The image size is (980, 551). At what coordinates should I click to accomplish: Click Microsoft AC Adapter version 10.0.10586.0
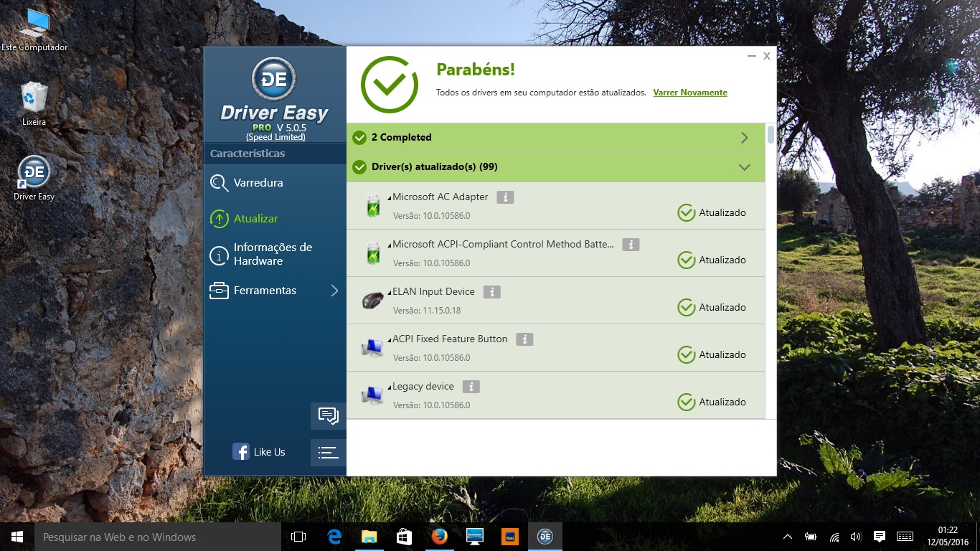tap(431, 216)
